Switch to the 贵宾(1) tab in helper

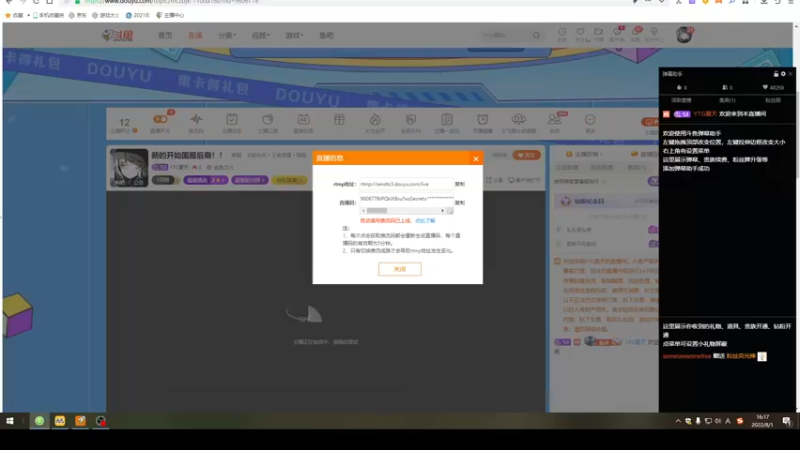click(x=727, y=101)
